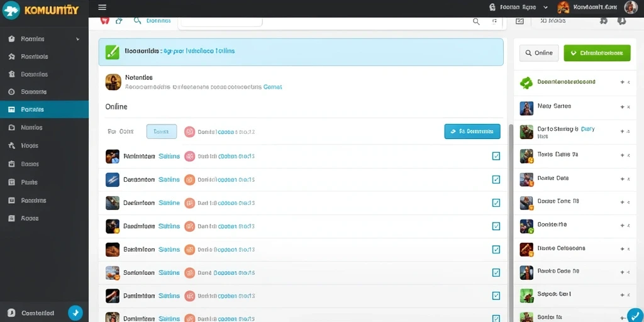Click the orange game avatar in top bar
Viewport: 644px width, 322px height.
click(563, 7)
